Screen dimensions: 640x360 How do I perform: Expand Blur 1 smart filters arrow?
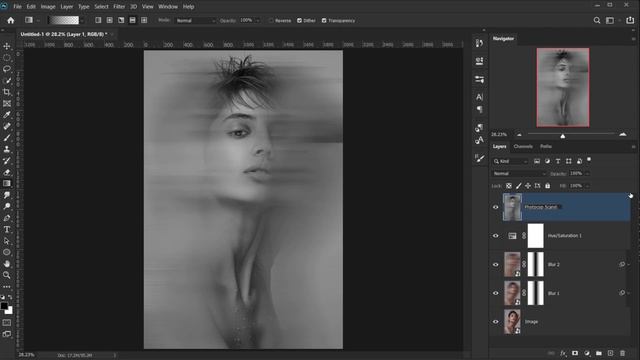click(x=629, y=293)
